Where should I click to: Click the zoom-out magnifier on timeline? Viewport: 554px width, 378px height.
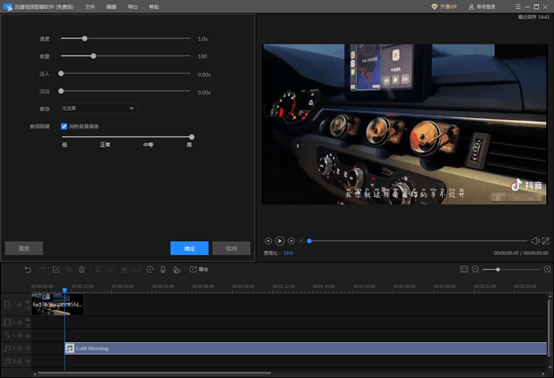[476, 270]
